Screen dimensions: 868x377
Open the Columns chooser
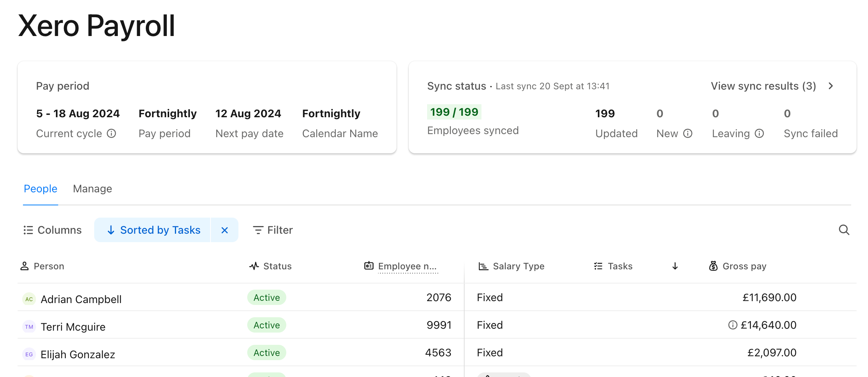[x=52, y=230]
